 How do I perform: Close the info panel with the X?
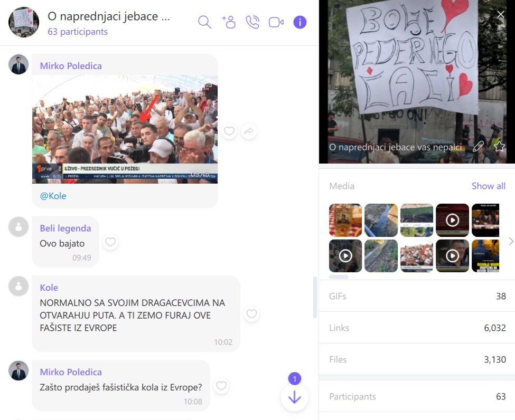[x=501, y=14]
